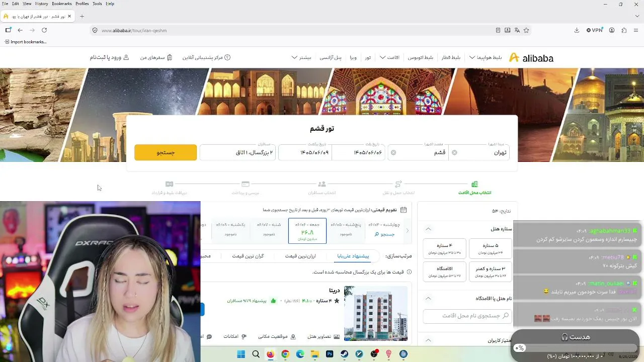The height and width of the screenshot is (362, 644).
Task: Open the browser account profile icon
Action: tap(612, 30)
